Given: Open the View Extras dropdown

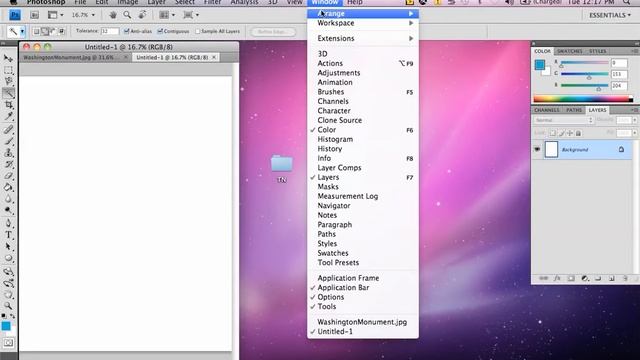Looking at the screenshot, I should pyautogui.click(x=56, y=15).
